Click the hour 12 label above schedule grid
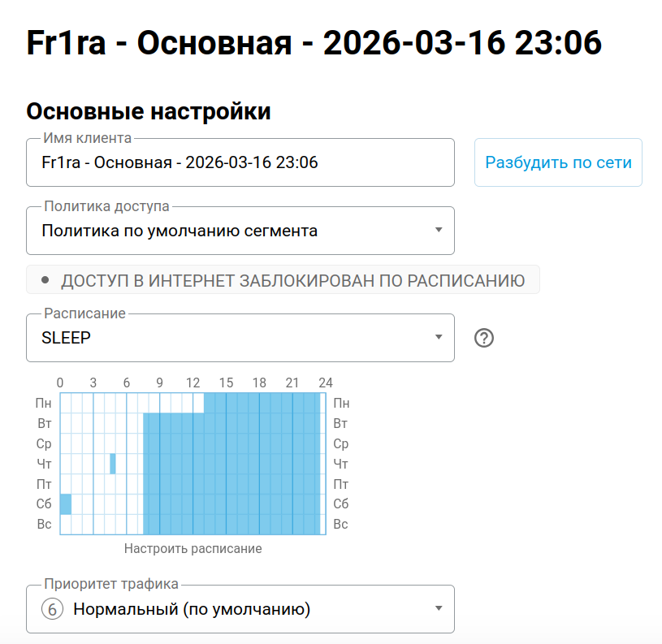Screen dimensions: 662x644 (x=193, y=383)
